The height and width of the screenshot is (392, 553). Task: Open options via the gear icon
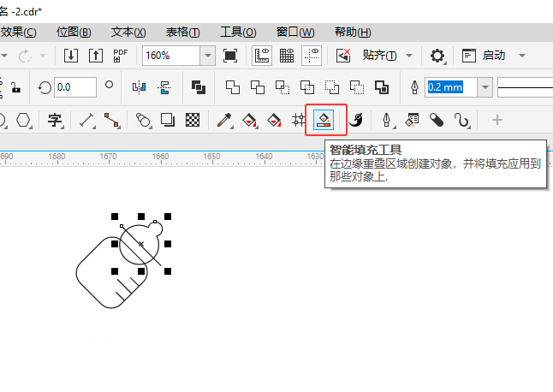[x=437, y=56]
